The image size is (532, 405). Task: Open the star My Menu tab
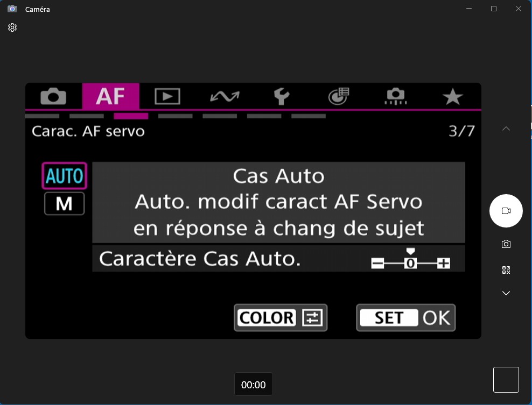(452, 97)
